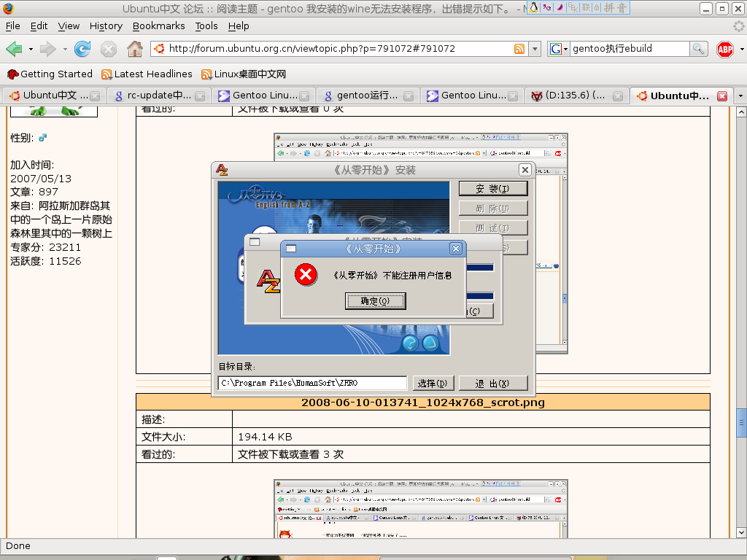Open the Bookmarks menu
The image size is (747, 560).
(x=158, y=26)
